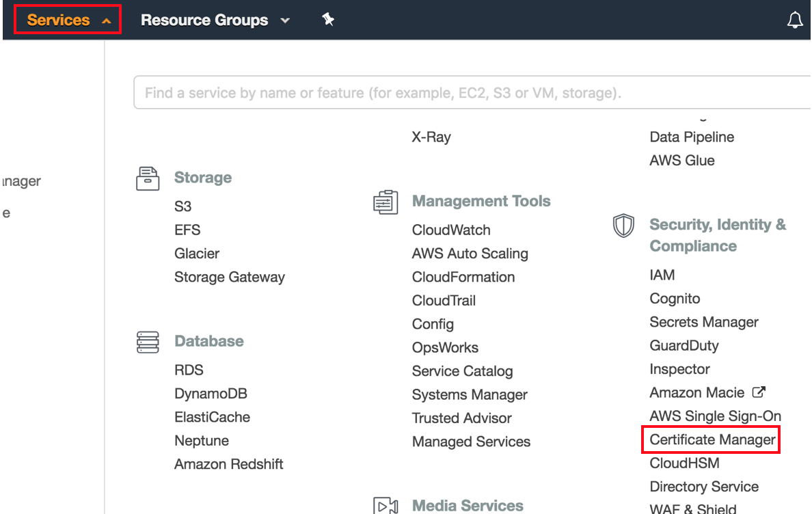Click the Media Services category icon
The height and width of the screenshot is (514, 812).
click(x=385, y=506)
